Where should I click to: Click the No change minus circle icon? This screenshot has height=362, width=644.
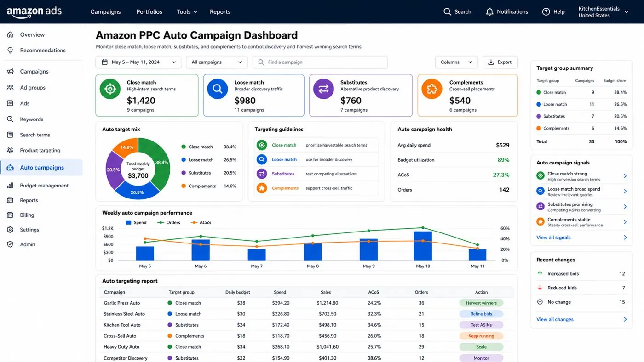point(540,302)
